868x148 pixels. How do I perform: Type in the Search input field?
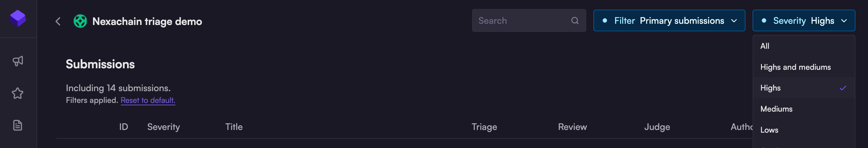(522, 21)
